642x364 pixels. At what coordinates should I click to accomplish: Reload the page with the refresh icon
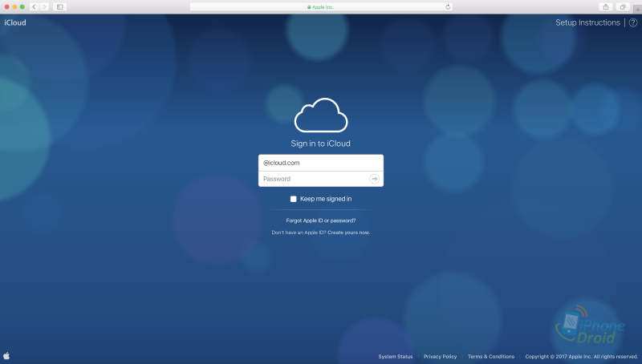pos(448,7)
